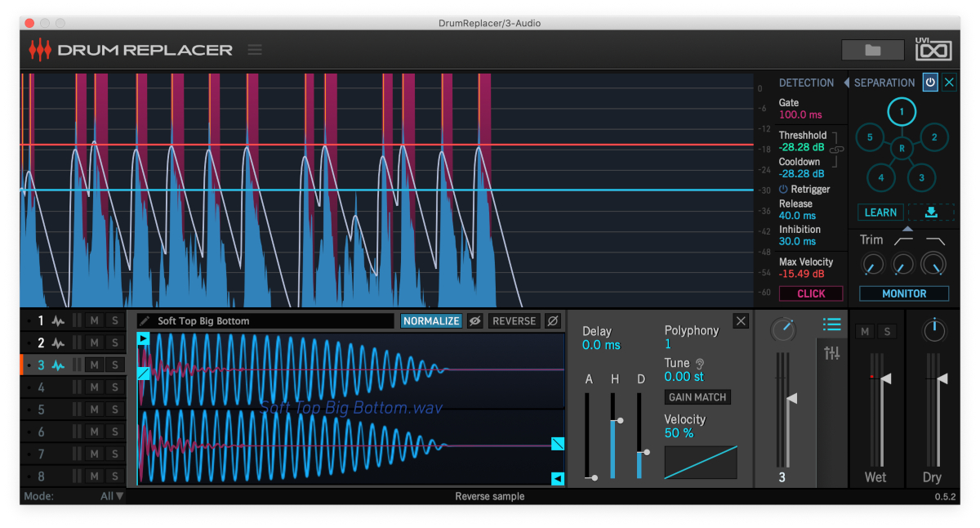Screen dimensions: 980x528
Task: Toggle the Retrigger power icon
Action: pos(784,189)
